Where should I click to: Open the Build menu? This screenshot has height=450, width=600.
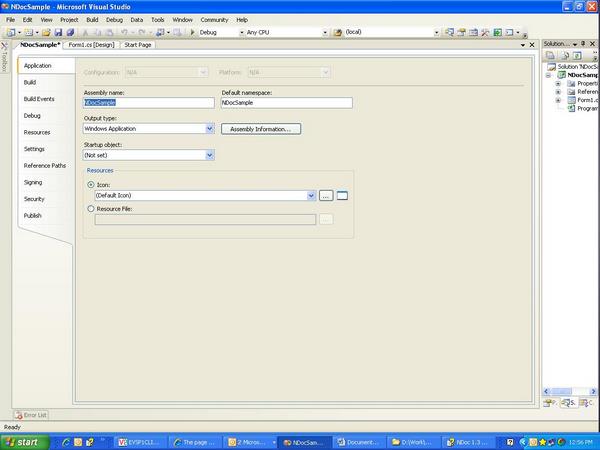point(92,20)
